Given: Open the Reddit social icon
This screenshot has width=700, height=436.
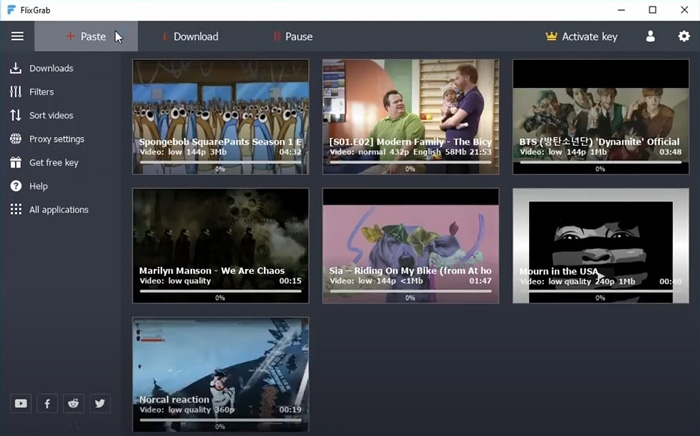Looking at the screenshot, I should [73, 403].
